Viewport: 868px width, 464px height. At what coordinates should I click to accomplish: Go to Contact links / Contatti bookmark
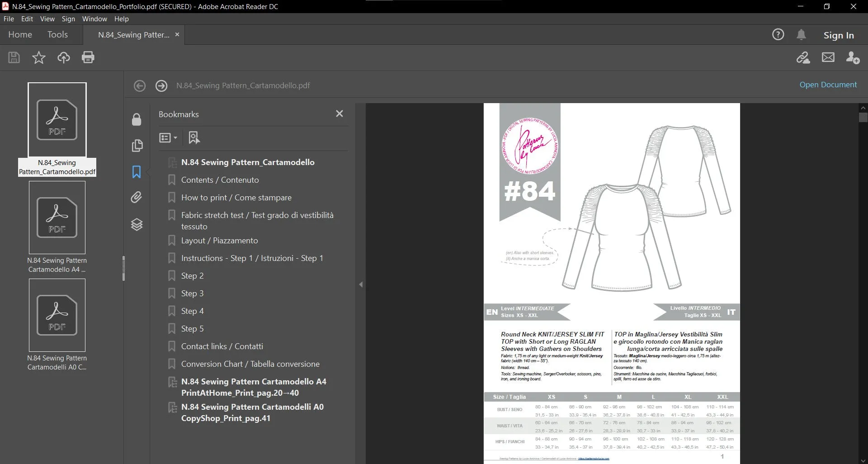click(x=222, y=346)
